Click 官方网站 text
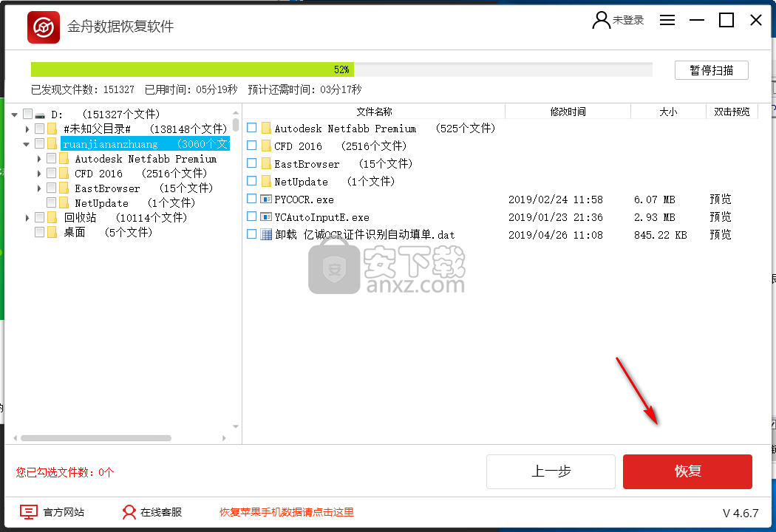This screenshot has height=532, width=776. (64, 512)
